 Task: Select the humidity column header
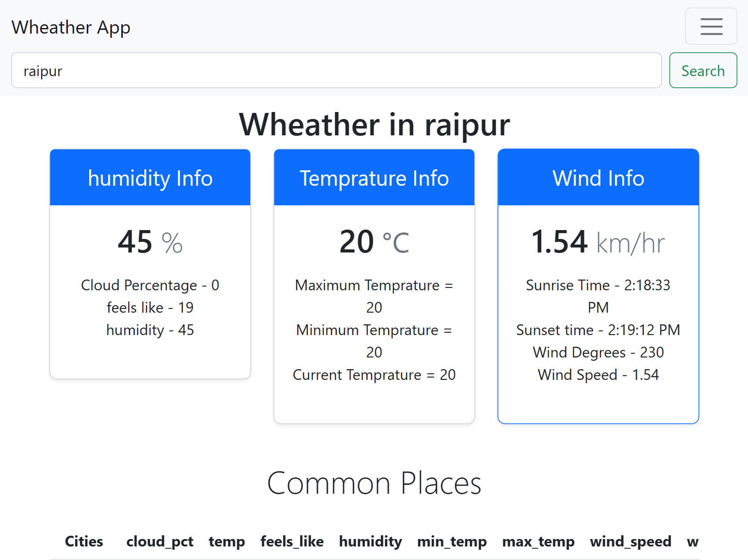[x=370, y=542]
